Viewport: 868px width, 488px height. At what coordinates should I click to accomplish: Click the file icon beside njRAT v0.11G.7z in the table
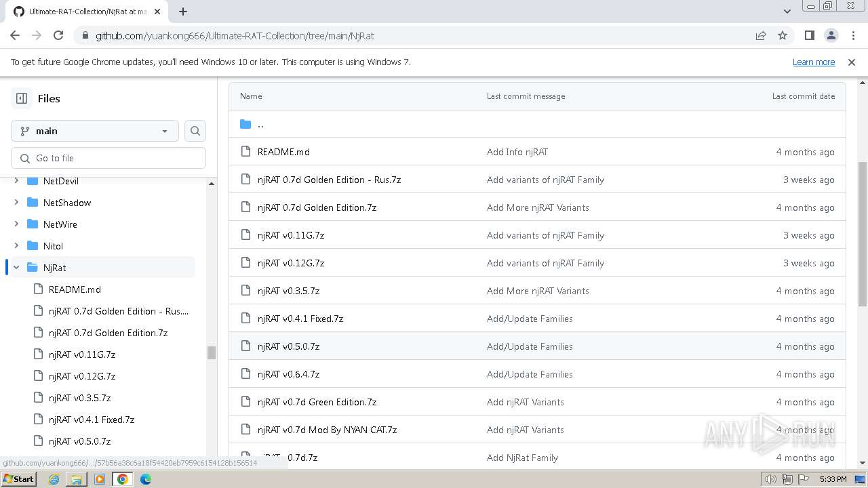tap(245, 235)
